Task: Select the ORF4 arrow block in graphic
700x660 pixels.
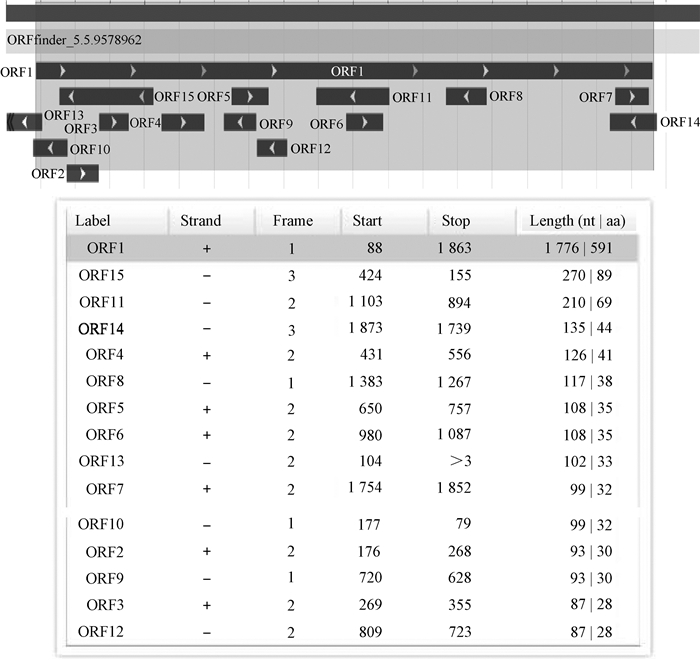Action: (x=183, y=122)
